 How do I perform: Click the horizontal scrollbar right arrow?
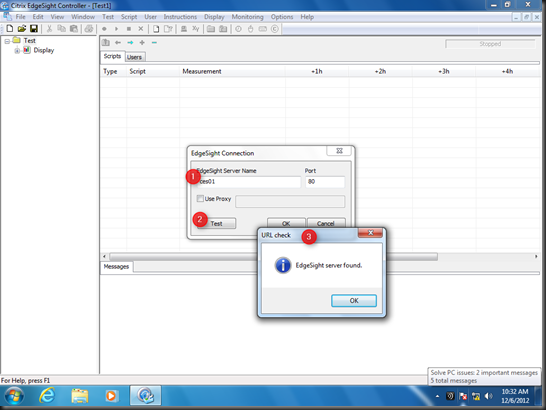coord(536,257)
